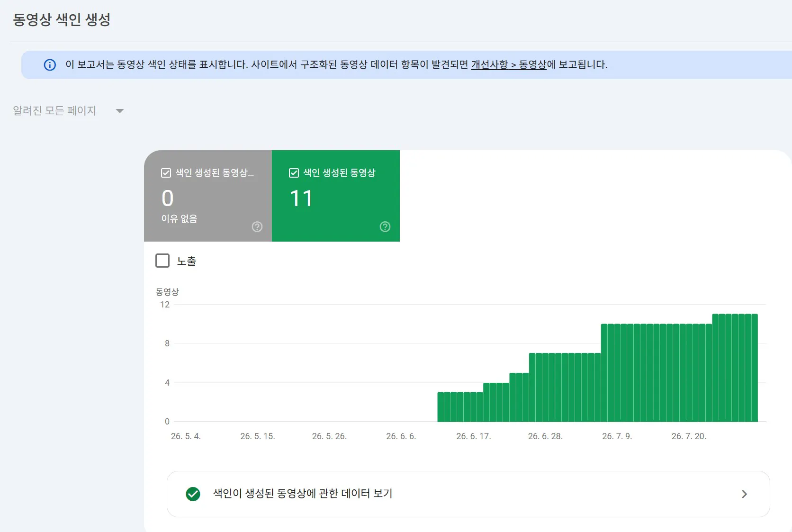Click the 26. 7. 20. date label

click(x=689, y=436)
